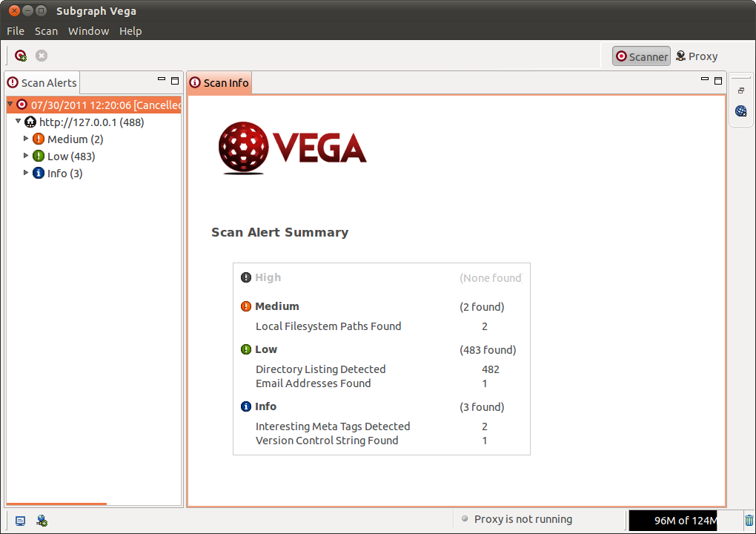756x534 pixels.
Task: Minimize the Scan Alerts panel
Action: click(x=162, y=79)
